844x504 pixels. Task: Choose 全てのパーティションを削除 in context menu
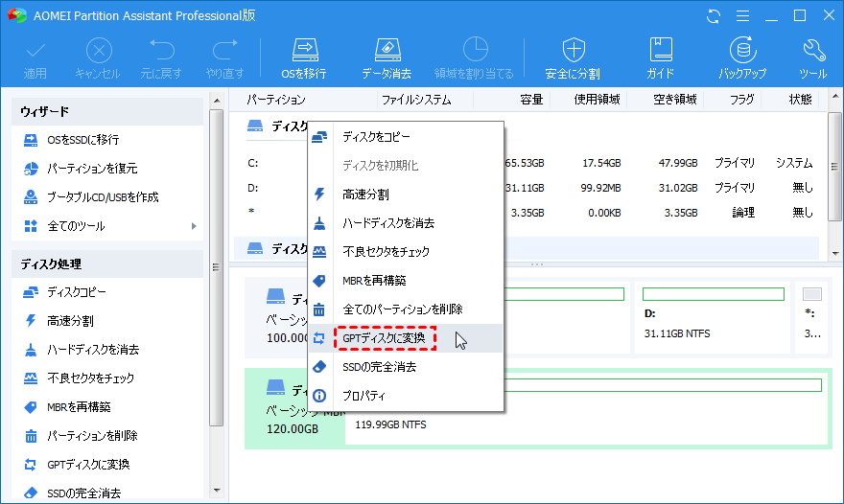point(406,309)
